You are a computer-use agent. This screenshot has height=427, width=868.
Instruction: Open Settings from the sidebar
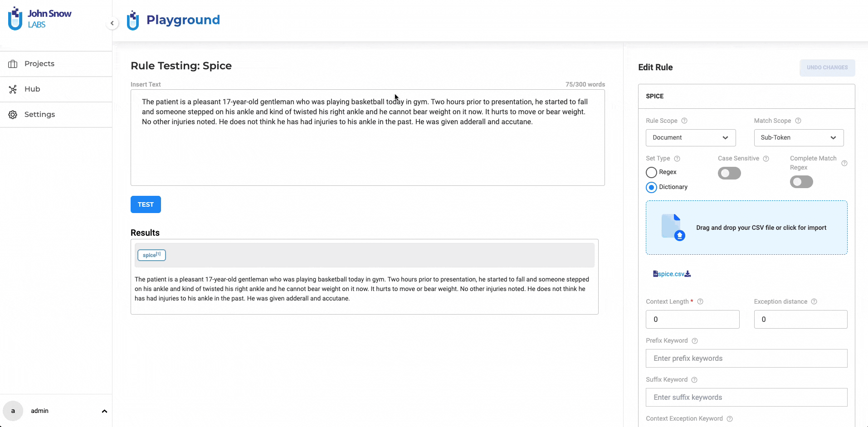coord(56,115)
